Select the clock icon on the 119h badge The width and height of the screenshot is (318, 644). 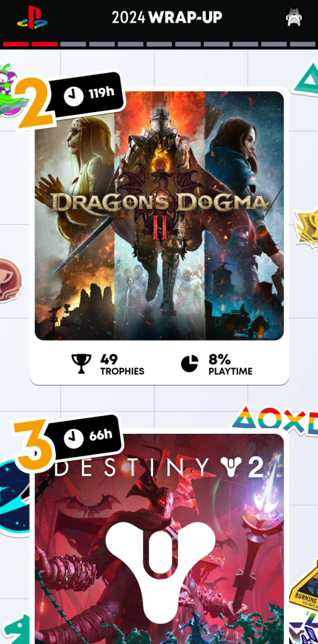[x=74, y=96]
